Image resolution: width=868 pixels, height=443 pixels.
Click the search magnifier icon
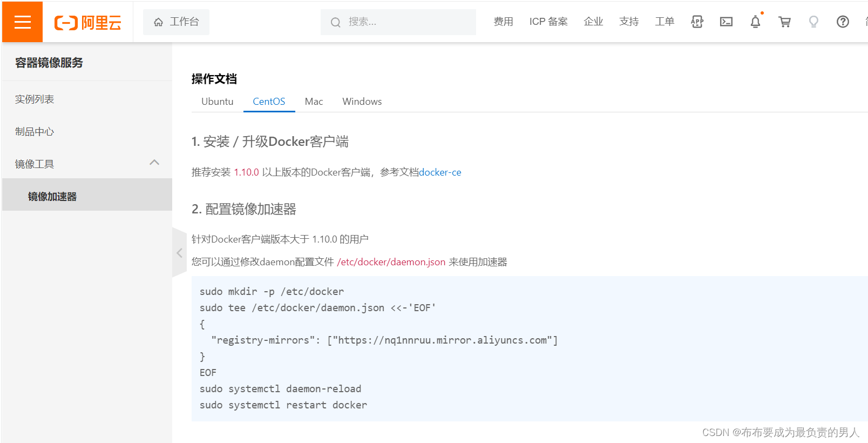(335, 22)
